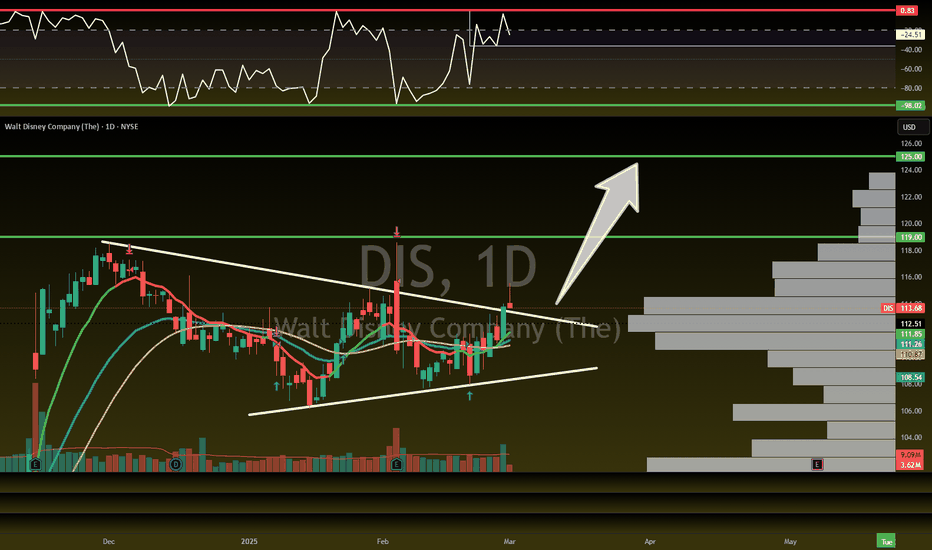Screen dimensions: 932x550
Task: Click teal up arrow below January low
Action: point(276,386)
